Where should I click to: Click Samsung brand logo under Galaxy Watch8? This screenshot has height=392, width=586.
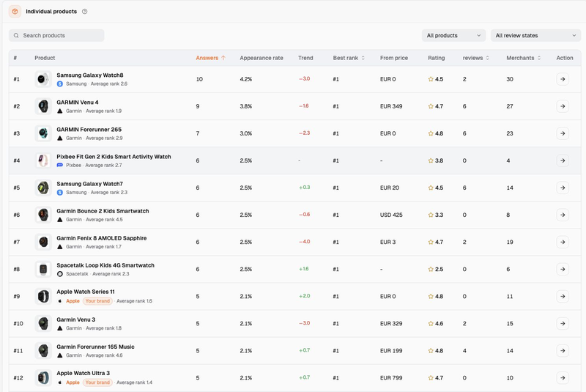tap(60, 84)
